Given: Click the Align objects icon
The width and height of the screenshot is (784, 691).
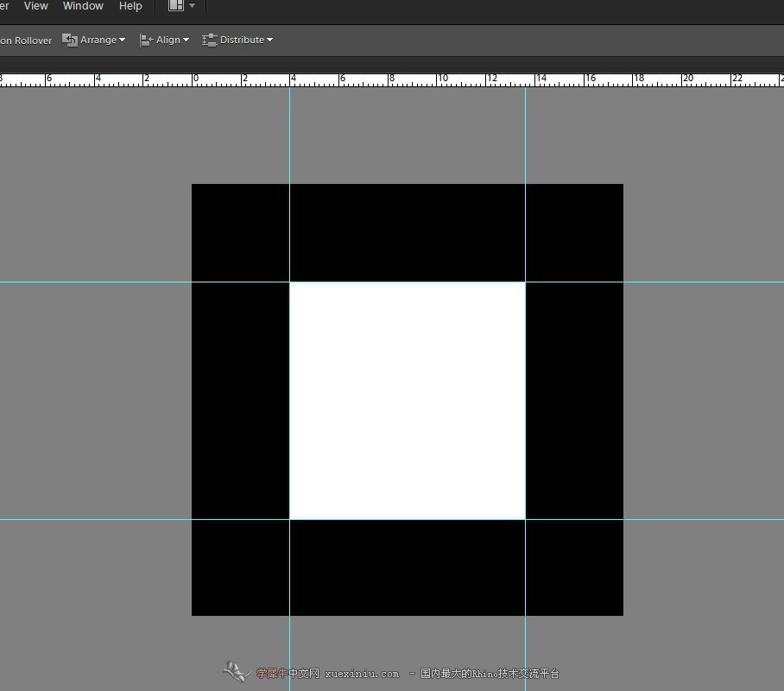Looking at the screenshot, I should [146, 40].
